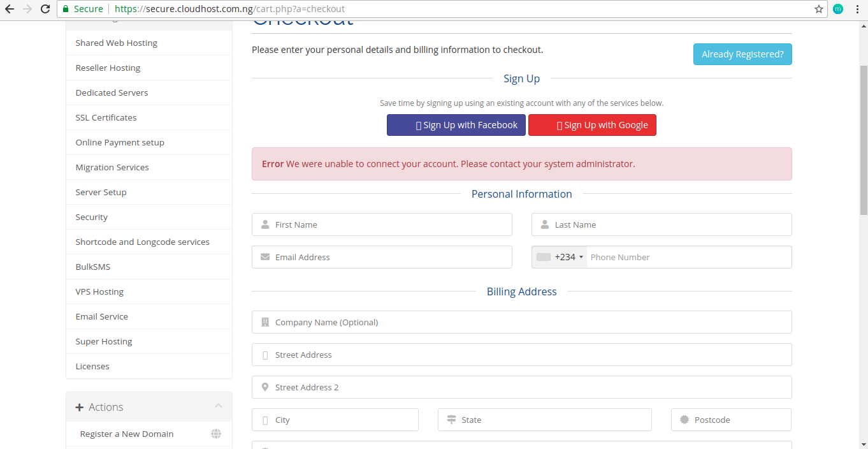Select SSL Certificates in the sidebar
The image size is (868, 449).
pos(149,117)
